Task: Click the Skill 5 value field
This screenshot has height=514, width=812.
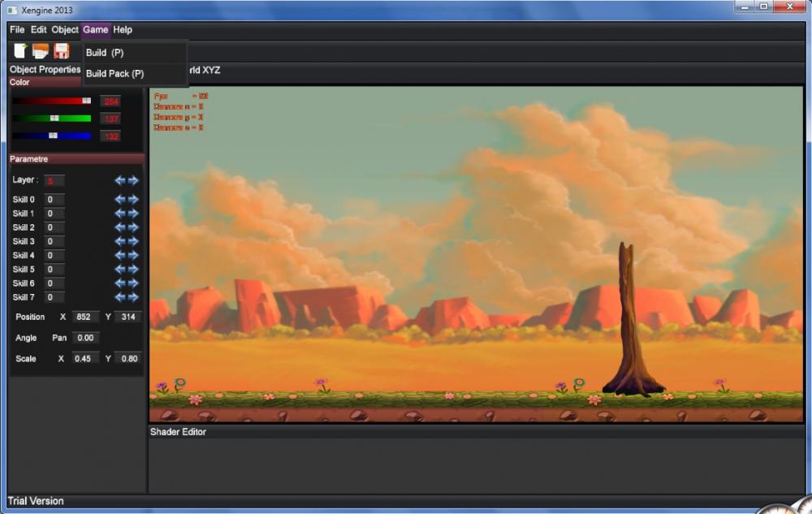Action: (54, 269)
